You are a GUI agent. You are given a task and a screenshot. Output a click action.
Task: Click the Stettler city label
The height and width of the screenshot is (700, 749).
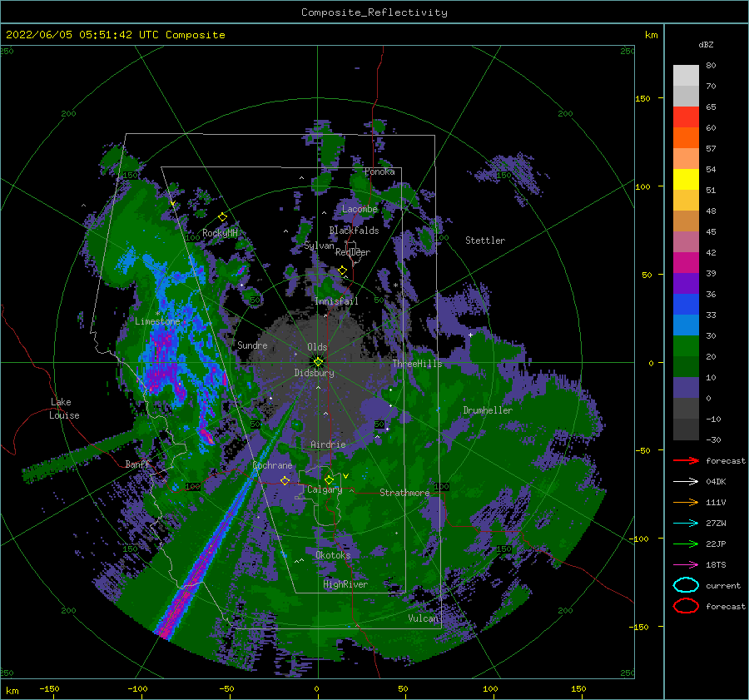pos(485,241)
